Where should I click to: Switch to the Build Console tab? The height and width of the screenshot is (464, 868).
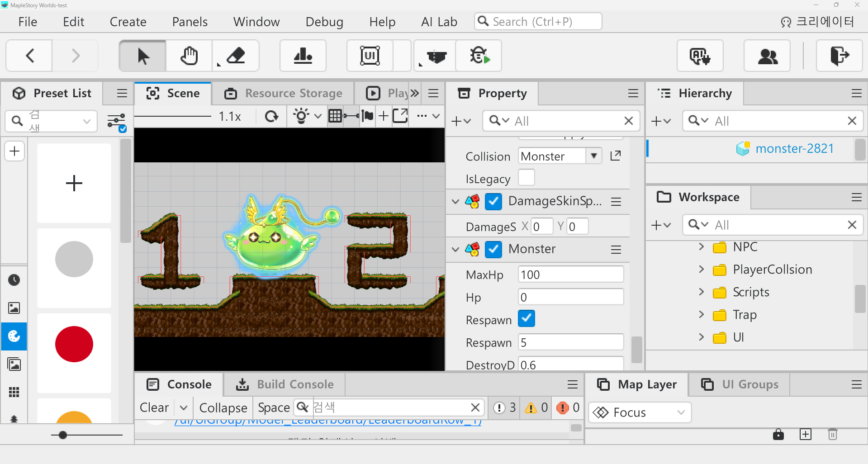[285, 384]
